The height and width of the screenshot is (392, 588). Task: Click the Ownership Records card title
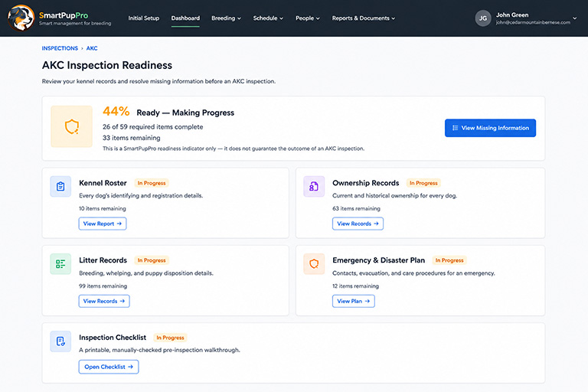(366, 183)
